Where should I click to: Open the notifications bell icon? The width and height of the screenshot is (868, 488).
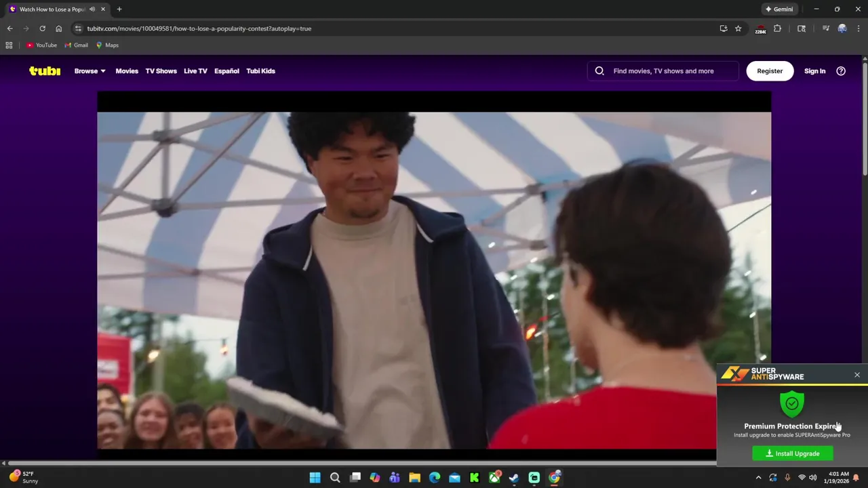click(856, 478)
